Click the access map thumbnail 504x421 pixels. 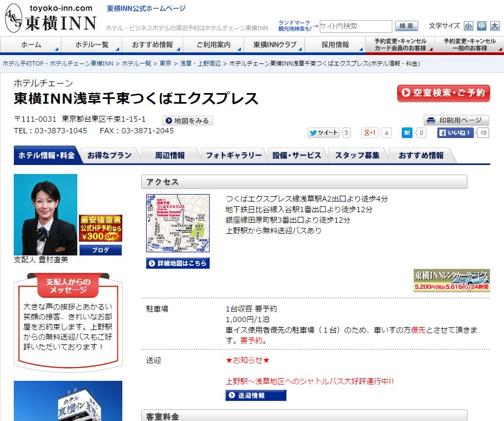pyautogui.click(x=178, y=223)
